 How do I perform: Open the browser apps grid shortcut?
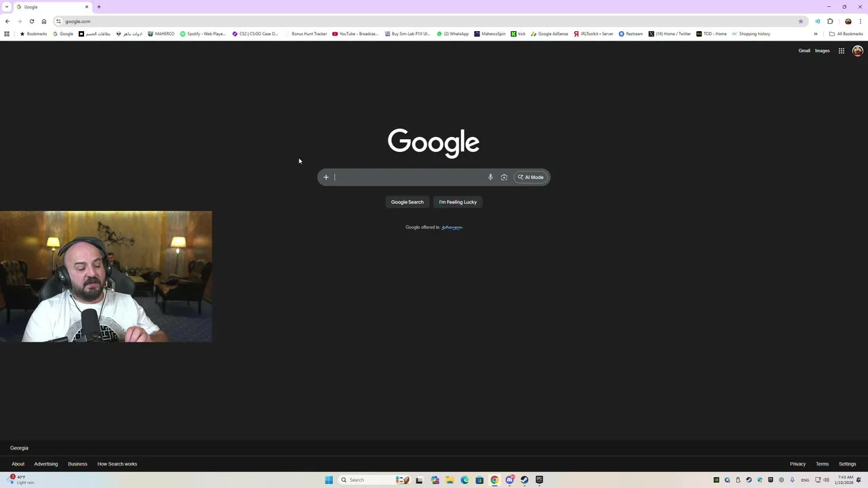point(7,34)
